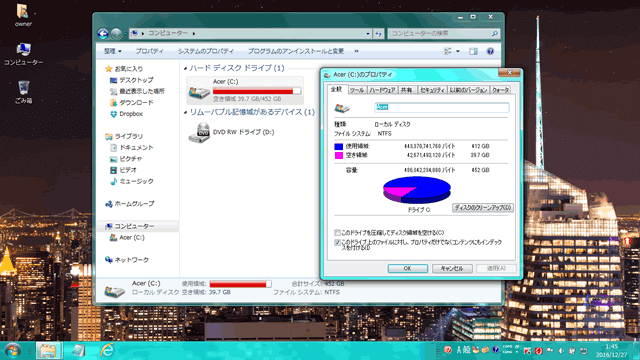Open the Recycle Bin desktop icon
Screen dimensions: 640x360
pos(23,92)
